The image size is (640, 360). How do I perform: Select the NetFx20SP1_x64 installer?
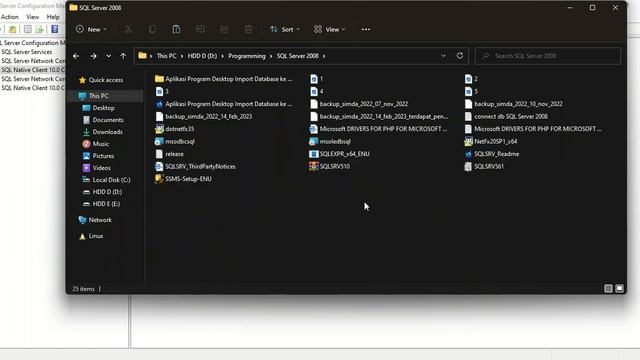[x=491, y=142]
